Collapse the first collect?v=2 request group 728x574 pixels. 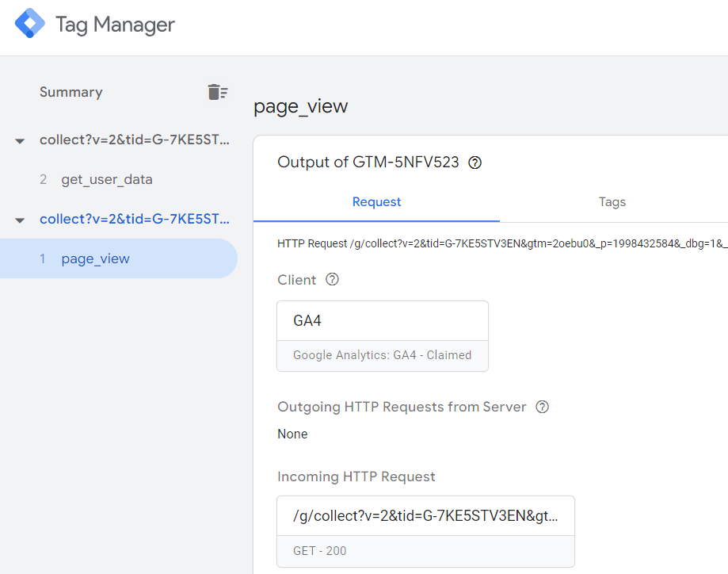tap(20, 141)
